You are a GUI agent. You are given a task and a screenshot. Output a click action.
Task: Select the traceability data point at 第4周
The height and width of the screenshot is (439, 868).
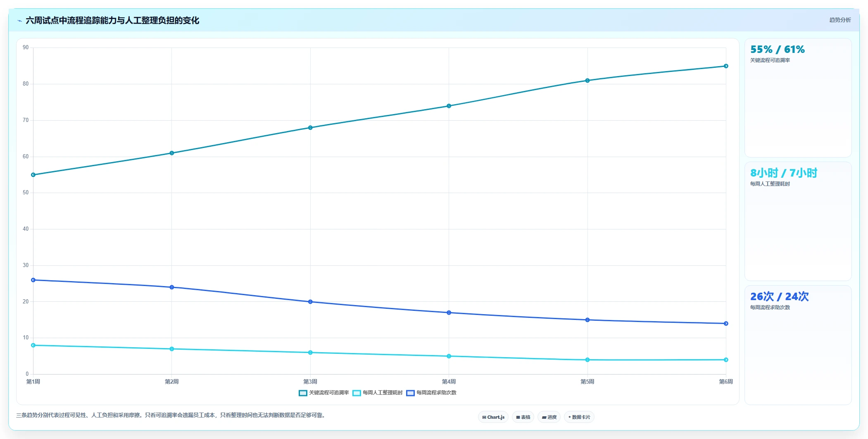[x=449, y=106]
